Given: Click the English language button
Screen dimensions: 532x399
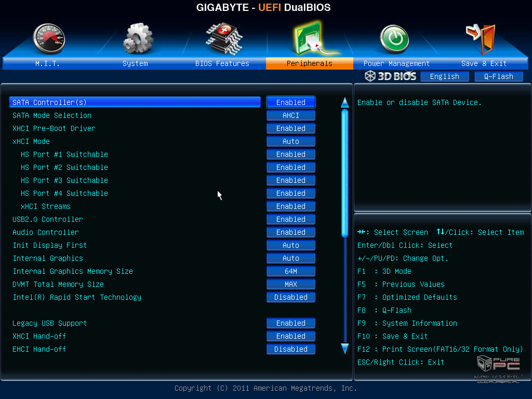Looking at the screenshot, I should point(444,76).
